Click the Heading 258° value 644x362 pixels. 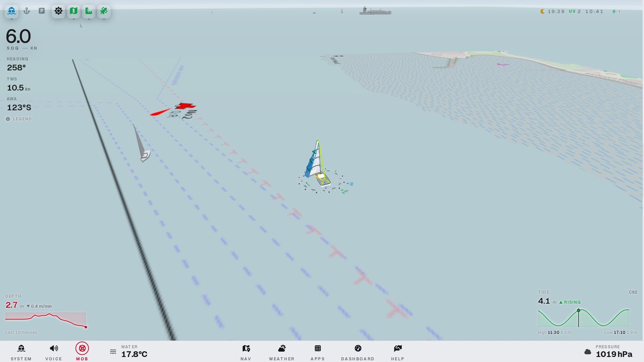[x=17, y=68]
